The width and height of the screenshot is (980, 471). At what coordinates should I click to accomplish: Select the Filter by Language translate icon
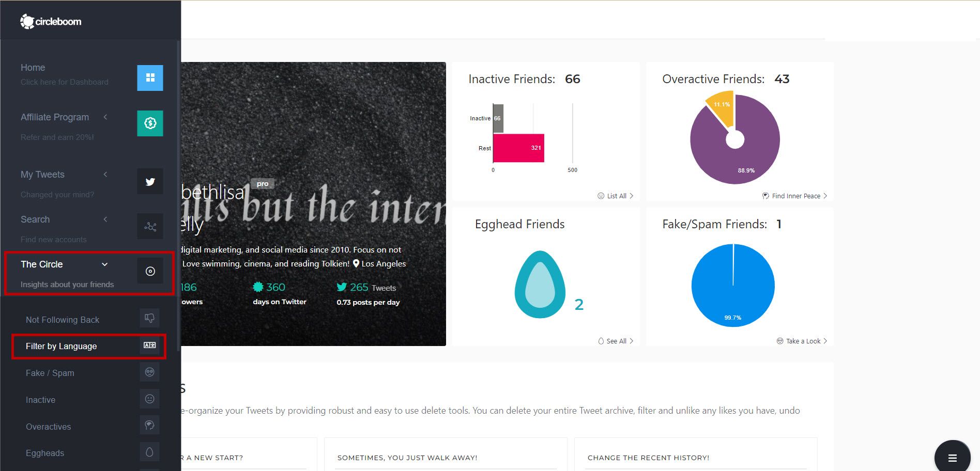point(149,345)
